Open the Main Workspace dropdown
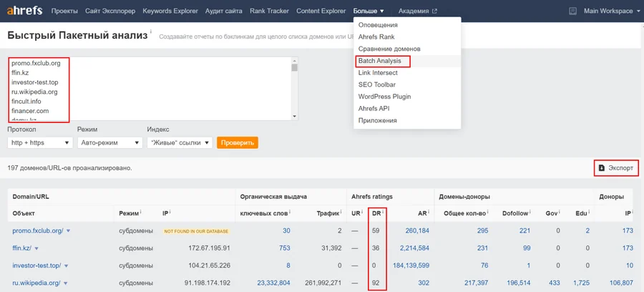 pos(611,11)
